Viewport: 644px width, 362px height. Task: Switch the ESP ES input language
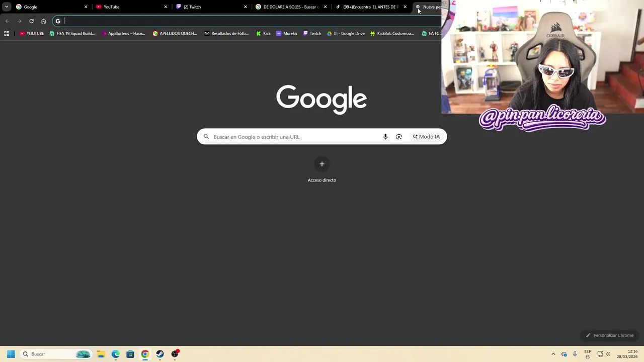click(x=588, y=354)
